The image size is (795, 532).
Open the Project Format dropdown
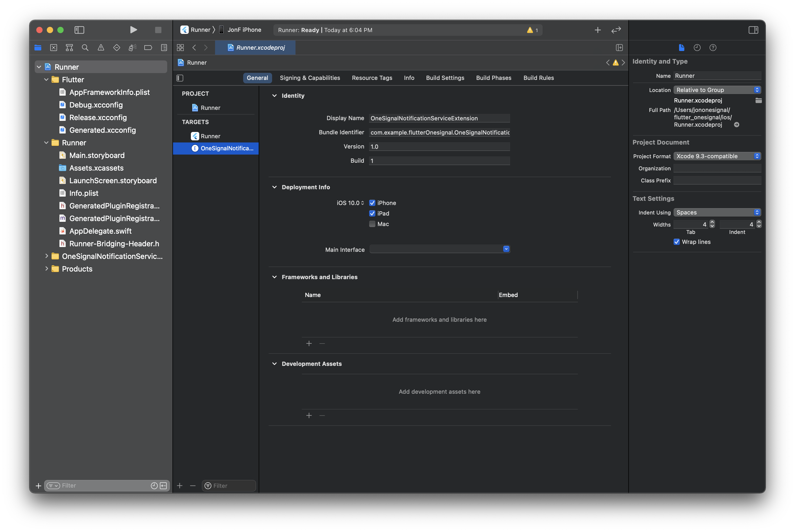717,156
